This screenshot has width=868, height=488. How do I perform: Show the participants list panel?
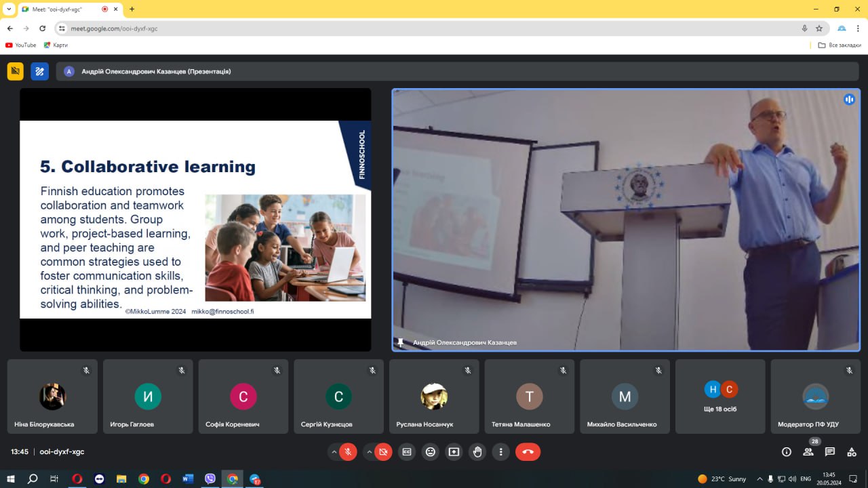click(x=808, y=451)
